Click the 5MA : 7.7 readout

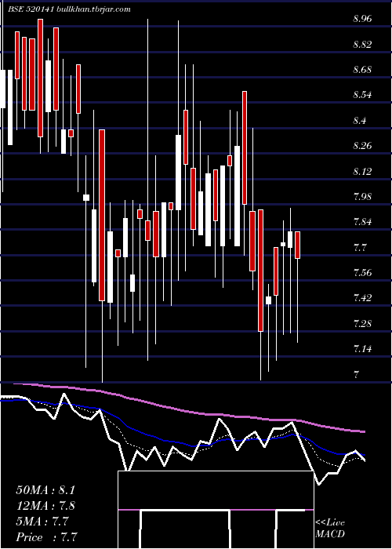[43, 522]
